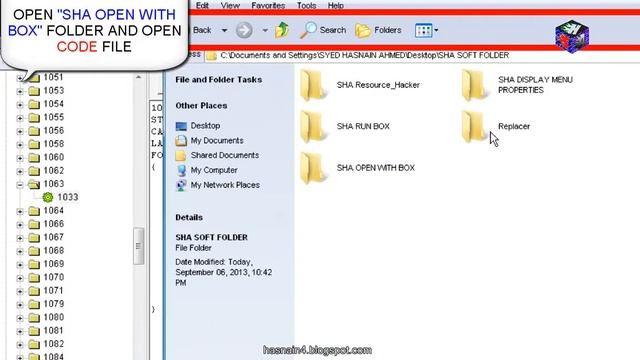Click the 'Other Places' header
Screen dimensions: 640x360
[201, 106]
